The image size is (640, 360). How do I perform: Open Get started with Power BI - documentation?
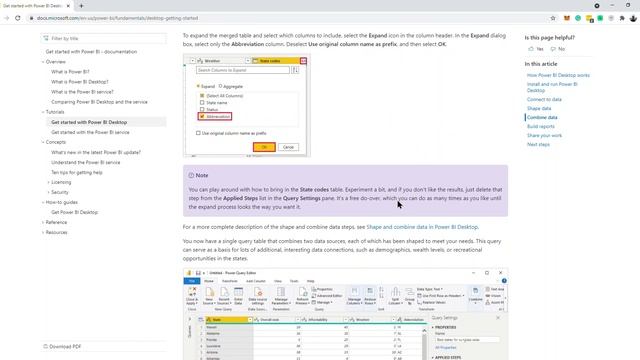(91, 52)
